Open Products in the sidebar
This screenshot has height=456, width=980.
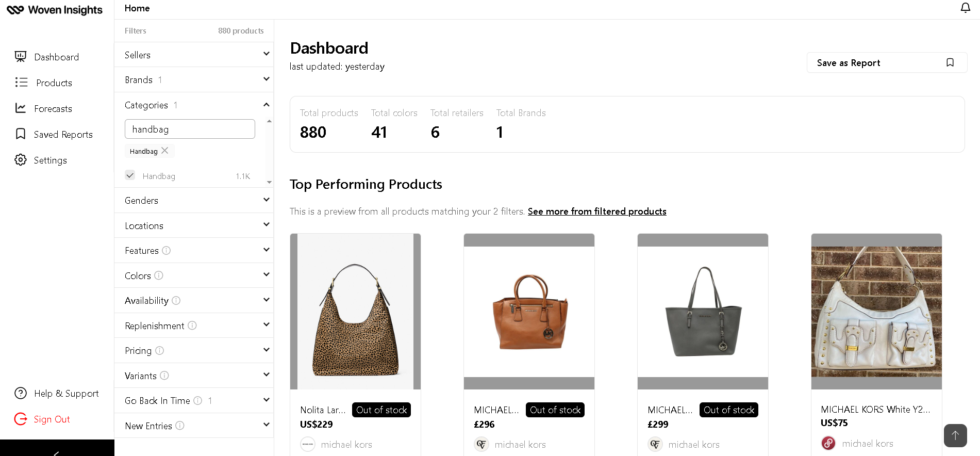54,83
